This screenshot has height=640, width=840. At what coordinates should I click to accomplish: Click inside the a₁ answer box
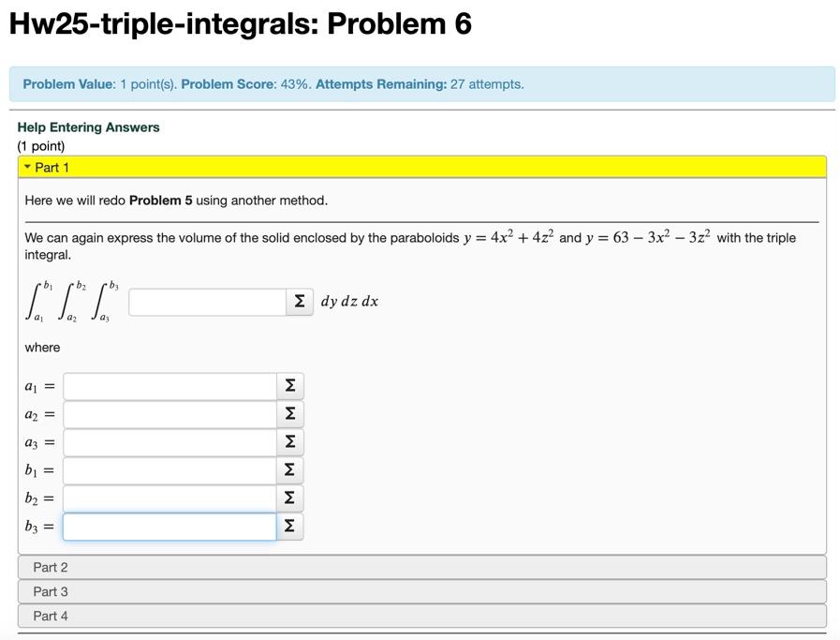point(169,385)
